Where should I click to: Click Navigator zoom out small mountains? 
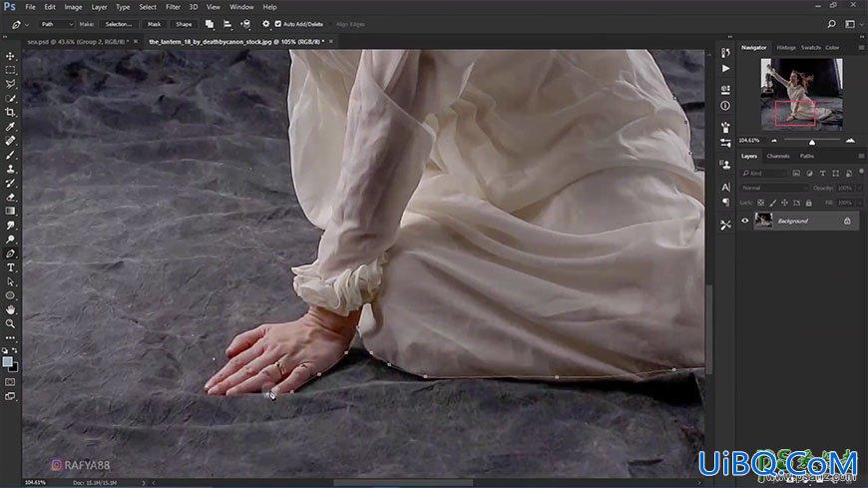pos(774,141)
